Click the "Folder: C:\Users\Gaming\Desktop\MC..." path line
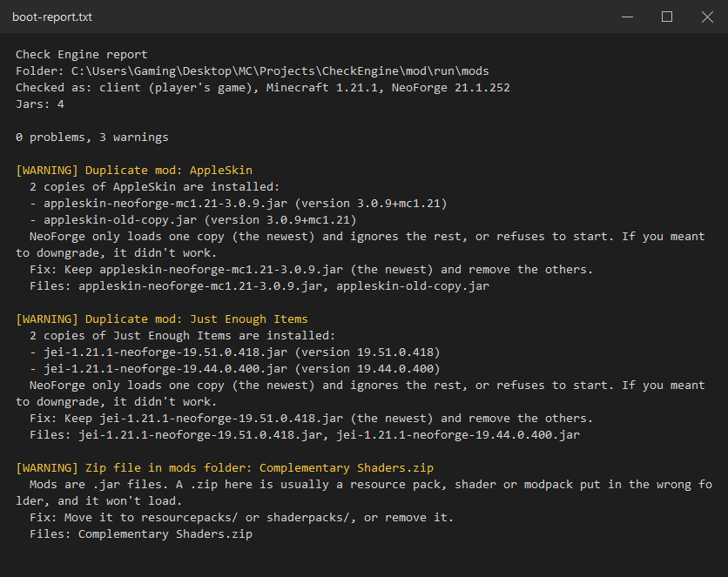Viewport: 728px width, 577px height. pyautogui.click(x=253, y=71)
